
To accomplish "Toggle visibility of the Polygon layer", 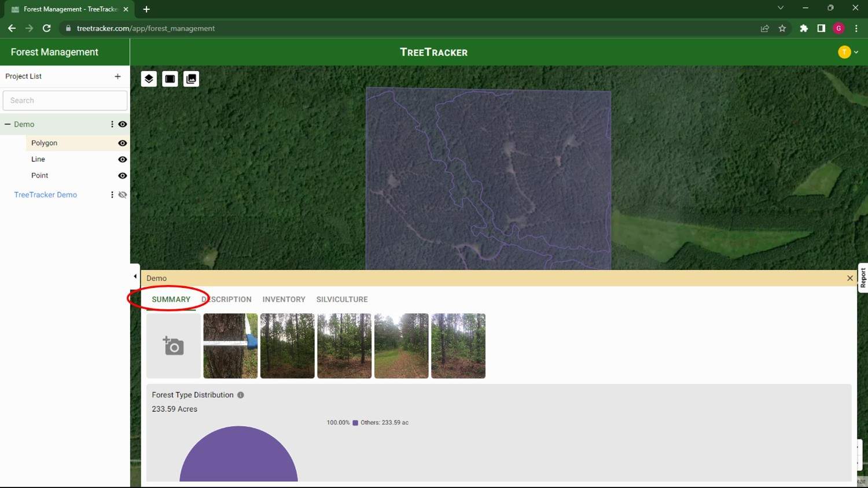I will click(x=122, y=143).
